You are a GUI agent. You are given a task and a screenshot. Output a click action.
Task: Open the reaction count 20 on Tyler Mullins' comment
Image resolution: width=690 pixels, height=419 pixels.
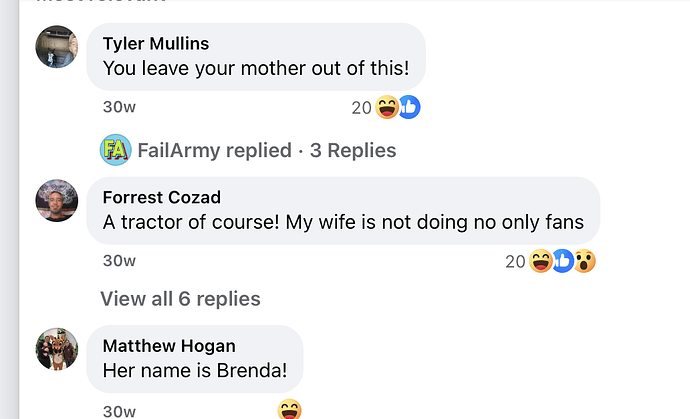361,108
